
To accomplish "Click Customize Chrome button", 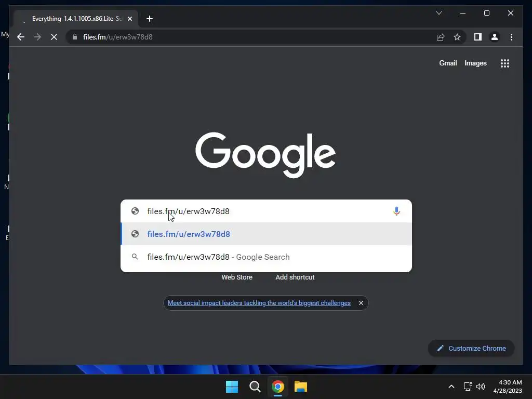I will 471,348.
